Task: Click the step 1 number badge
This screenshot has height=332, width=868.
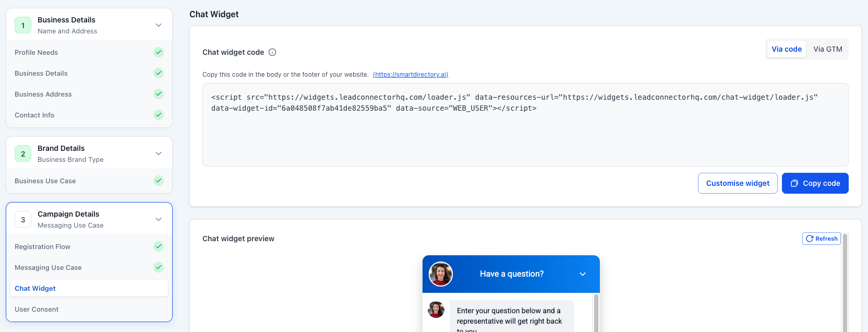Action: (23, 25)
